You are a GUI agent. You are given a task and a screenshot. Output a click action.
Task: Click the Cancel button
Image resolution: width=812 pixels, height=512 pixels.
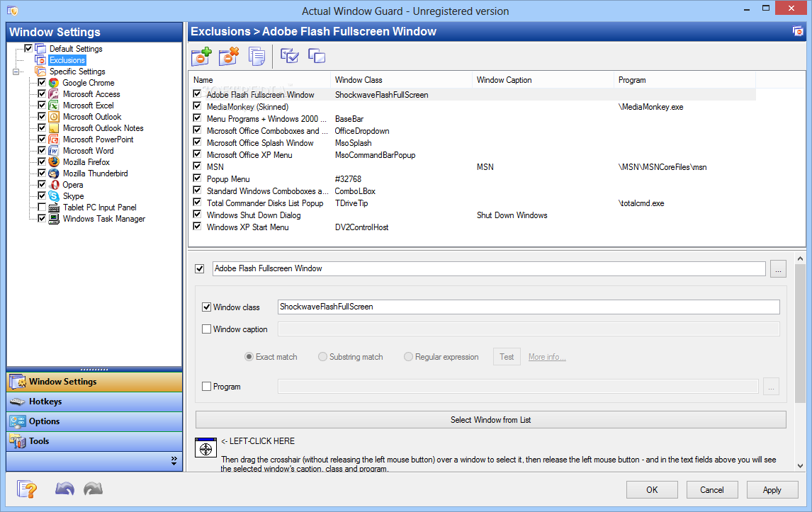[x=712, y=490]
